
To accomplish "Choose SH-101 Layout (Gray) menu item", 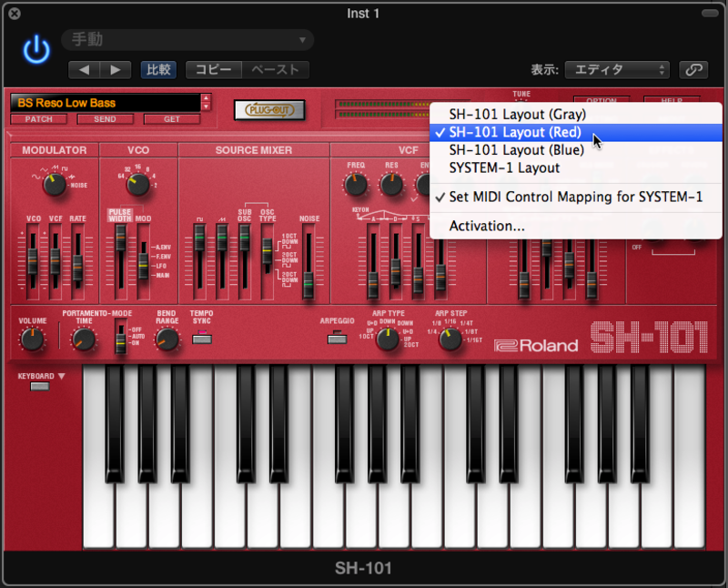I will (x=576, y=115).
